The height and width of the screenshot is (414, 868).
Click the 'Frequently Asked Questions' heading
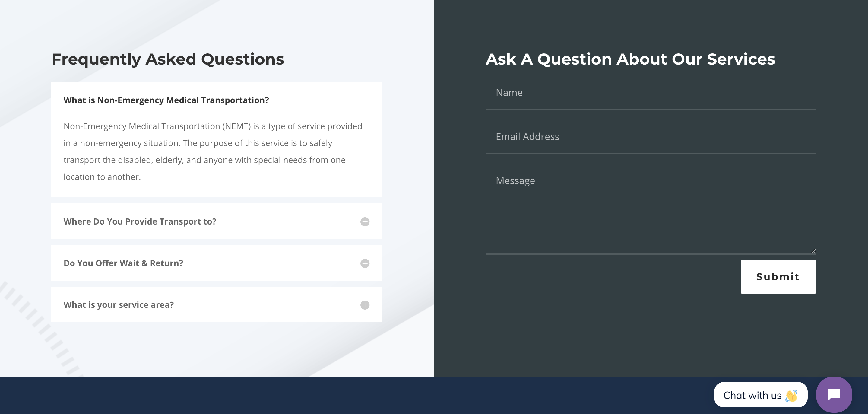pyautogui.click(x=168, y=59)
